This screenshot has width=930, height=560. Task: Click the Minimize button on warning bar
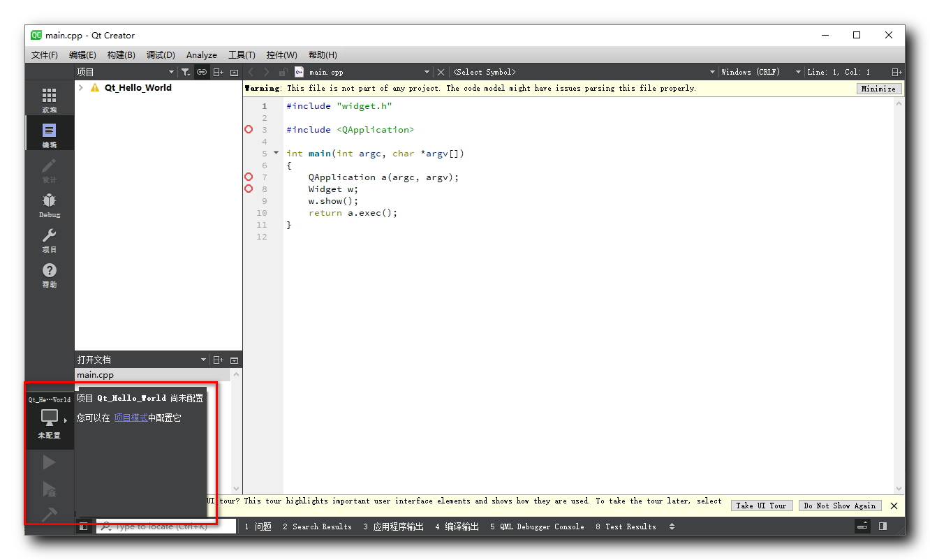(878, 89)
